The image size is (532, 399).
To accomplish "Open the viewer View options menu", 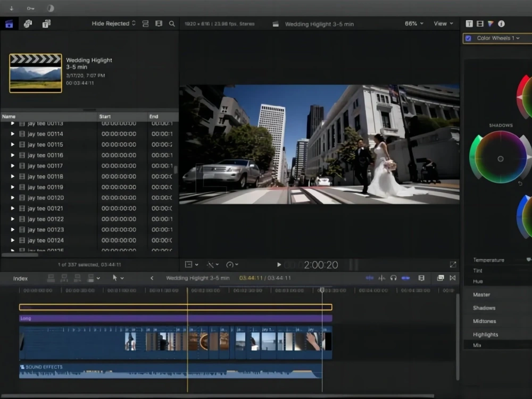I will tap(444, 23).
